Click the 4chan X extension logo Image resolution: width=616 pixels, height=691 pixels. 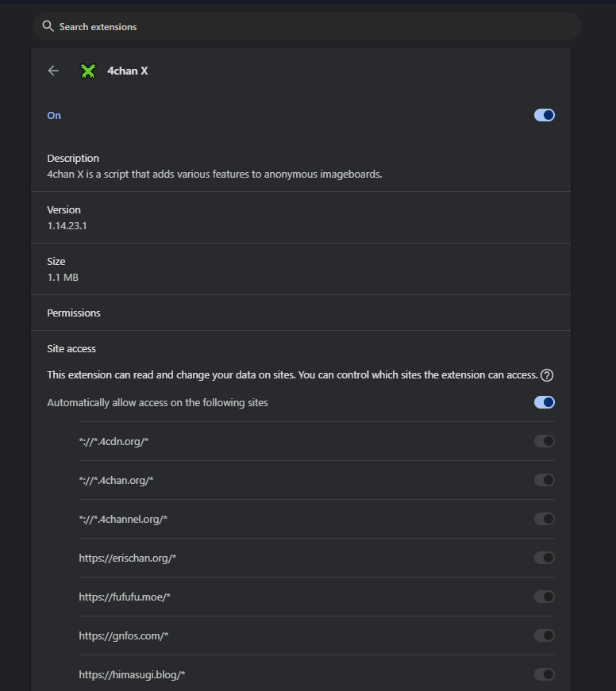pos(87,71)
